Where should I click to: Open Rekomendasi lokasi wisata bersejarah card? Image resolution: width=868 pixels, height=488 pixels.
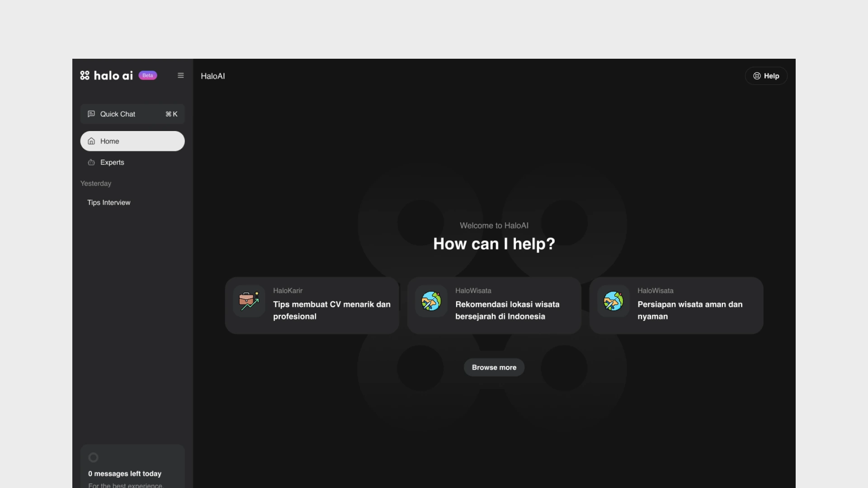point(494,305)
